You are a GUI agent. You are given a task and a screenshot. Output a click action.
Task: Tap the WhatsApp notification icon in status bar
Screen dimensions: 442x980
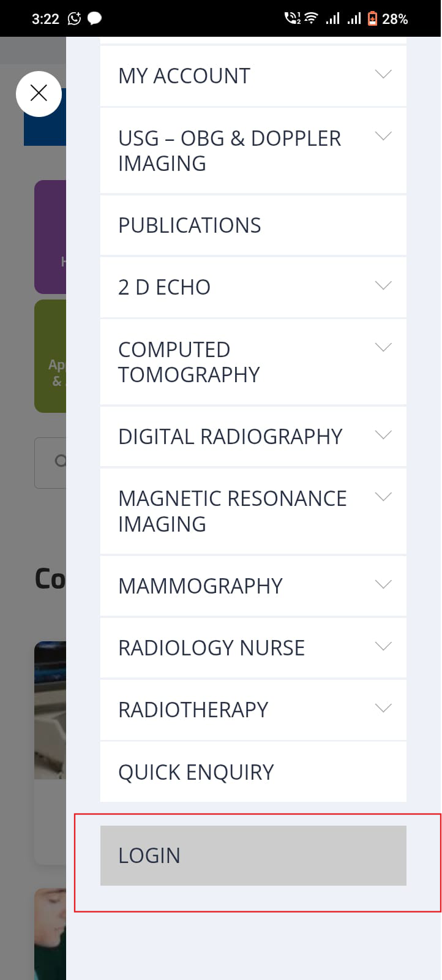click(74, 18)
